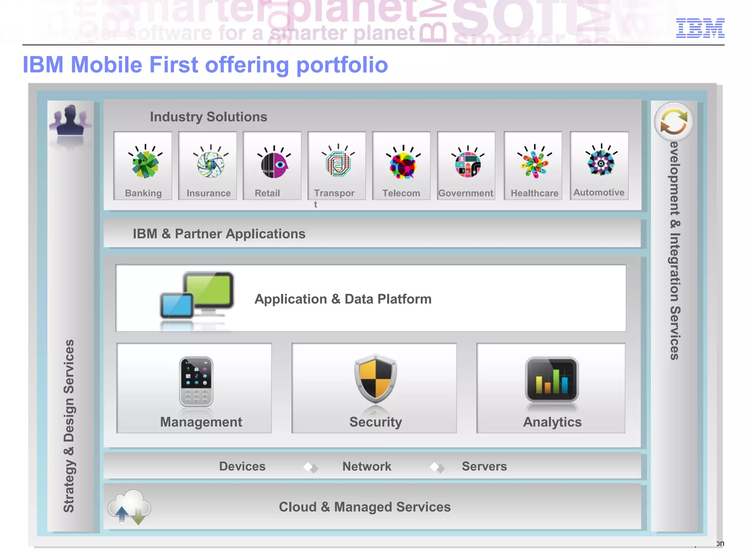Open IBM & Partner Applications bar
Screen dimensions: 747x560
(x=372, y=233)
